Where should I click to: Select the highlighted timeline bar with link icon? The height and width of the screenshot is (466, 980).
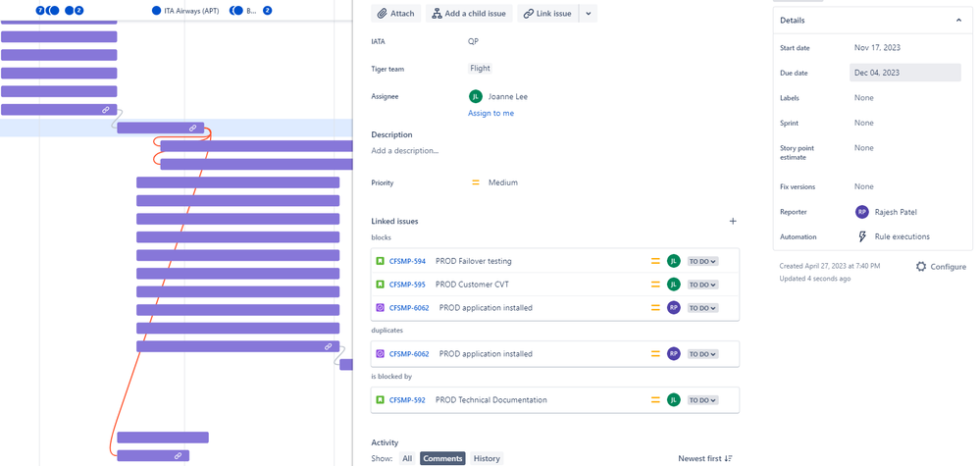point(161,128)
